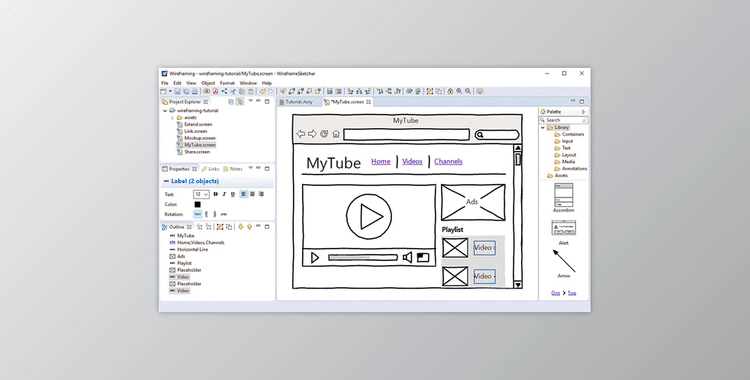Click the Undo arrow in the toolbar

263,91
